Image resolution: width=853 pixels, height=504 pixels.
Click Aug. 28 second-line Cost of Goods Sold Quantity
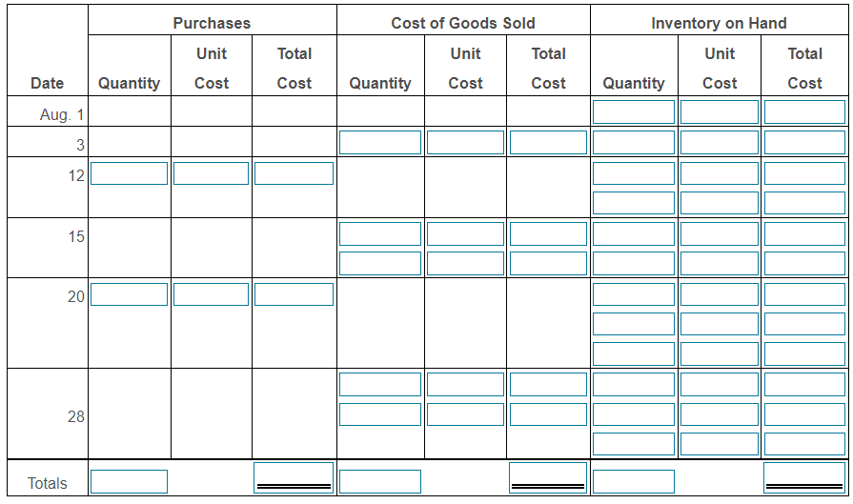[x=379, y=414]
